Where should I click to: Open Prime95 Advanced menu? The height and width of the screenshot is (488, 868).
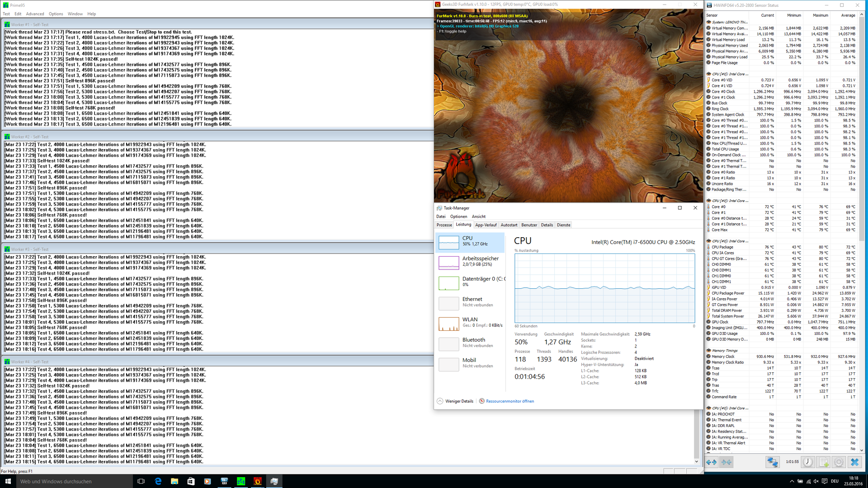(35, 14)
